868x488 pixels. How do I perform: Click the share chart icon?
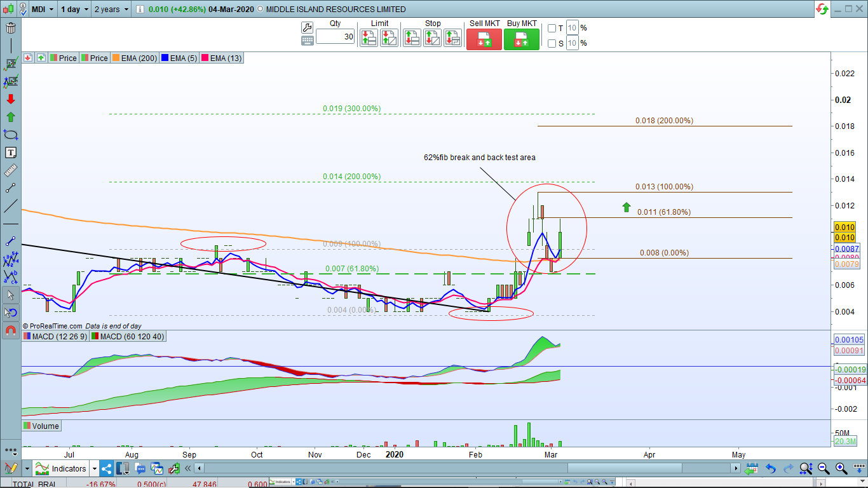point(106,468)
